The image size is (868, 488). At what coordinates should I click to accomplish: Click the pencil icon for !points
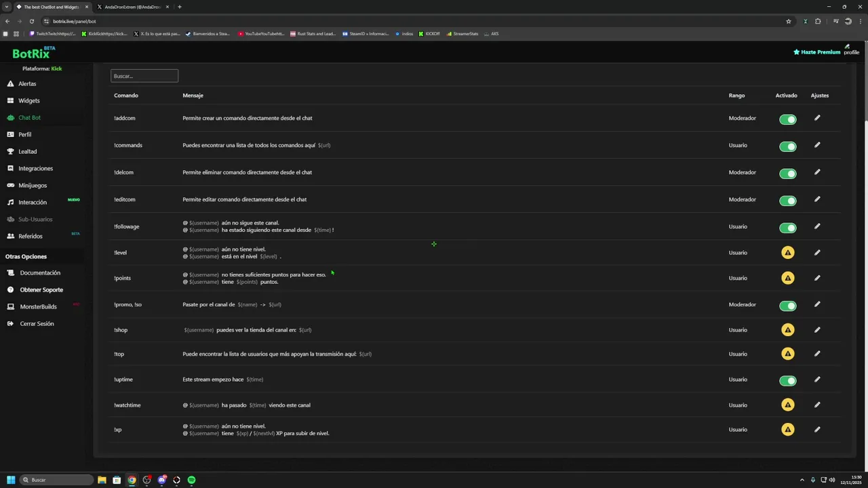coord(817,278)
